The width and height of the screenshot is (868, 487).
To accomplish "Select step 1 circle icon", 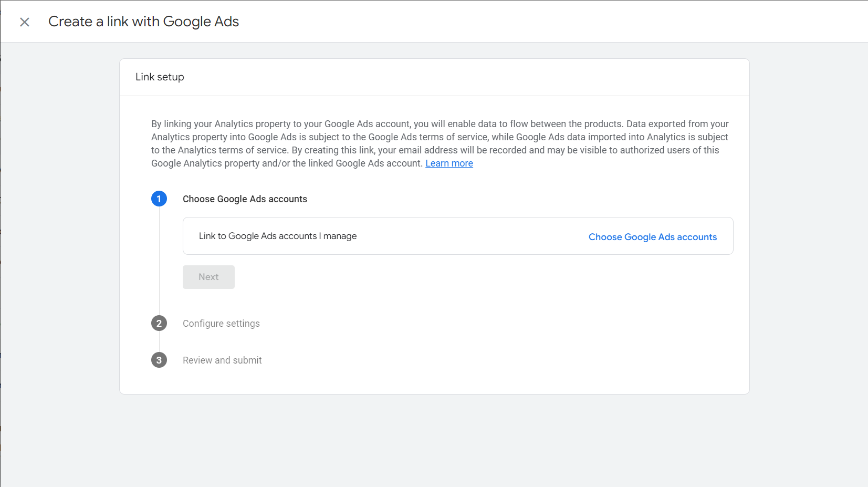I will (159, 199).
